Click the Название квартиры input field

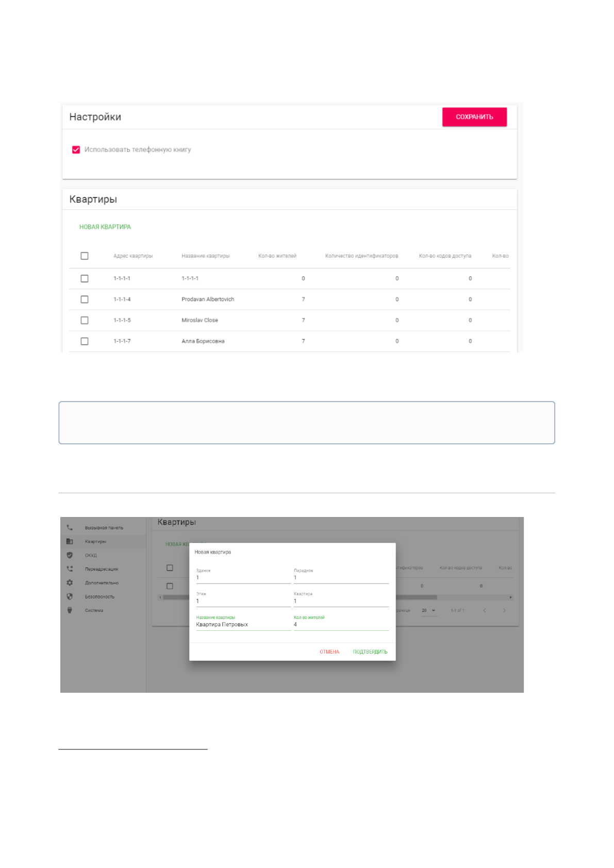(242, 625)
